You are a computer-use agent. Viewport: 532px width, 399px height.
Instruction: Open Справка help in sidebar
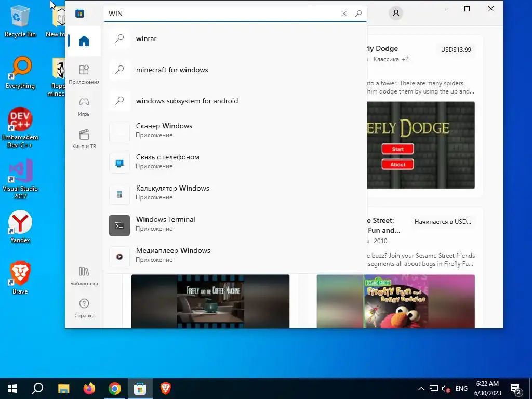coord(84,308)
